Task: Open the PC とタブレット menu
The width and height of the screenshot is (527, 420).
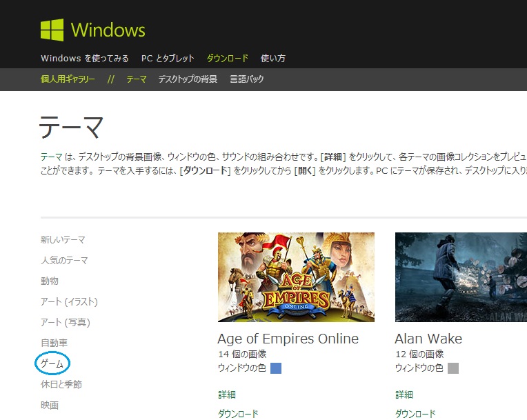Action: [168, 59]
